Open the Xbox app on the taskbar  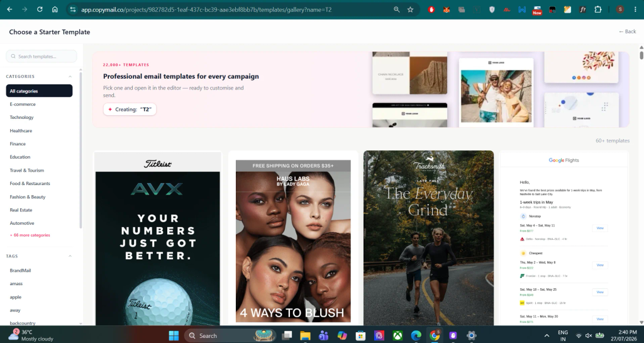click(x=397, y=335)
